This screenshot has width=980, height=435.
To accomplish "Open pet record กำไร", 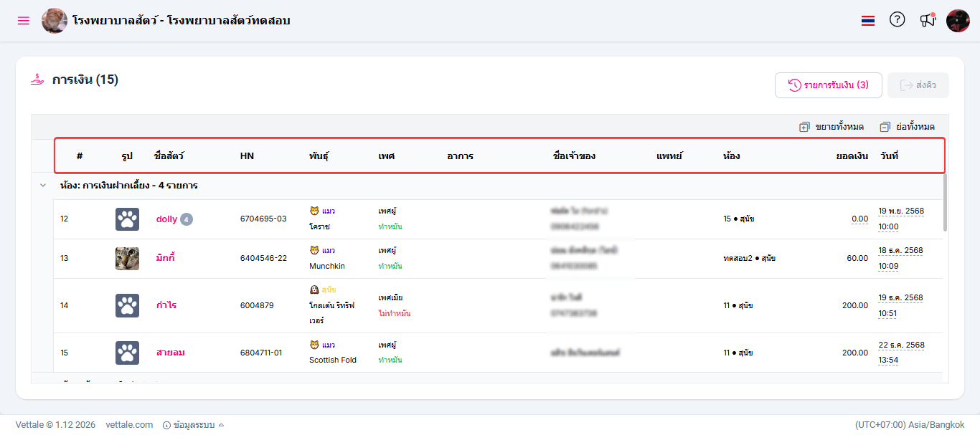I will 166,305.
